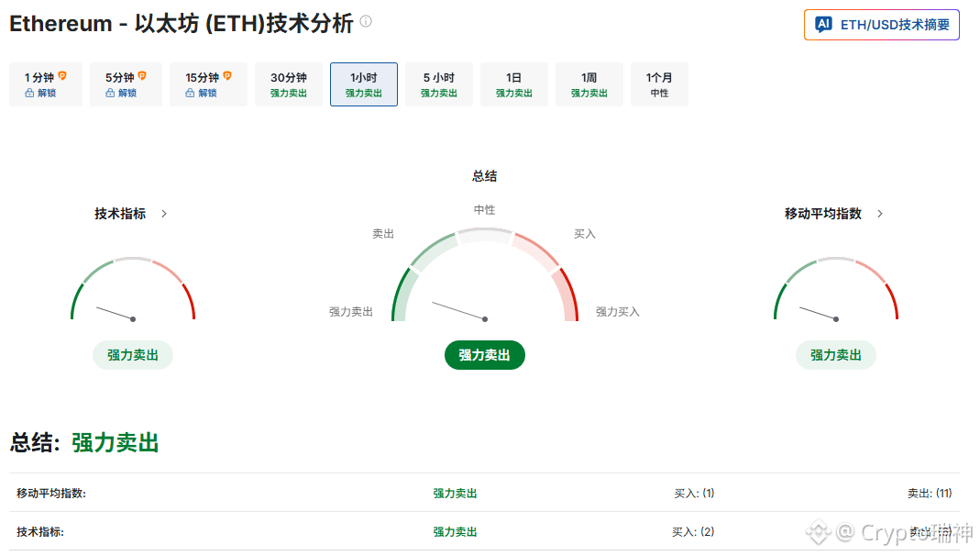
Task: Click 强力卖出 value in the 技术指标 row
Action: point(455,532)
